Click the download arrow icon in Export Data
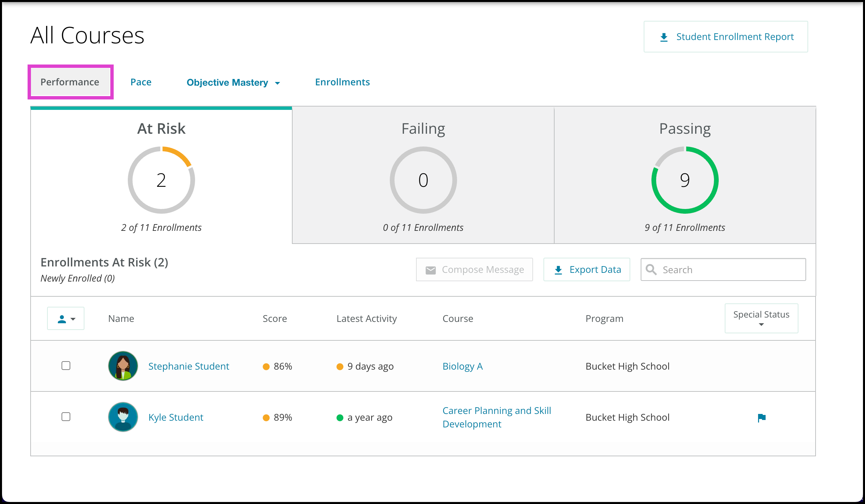865x504 pixels. tap(559, 270)
